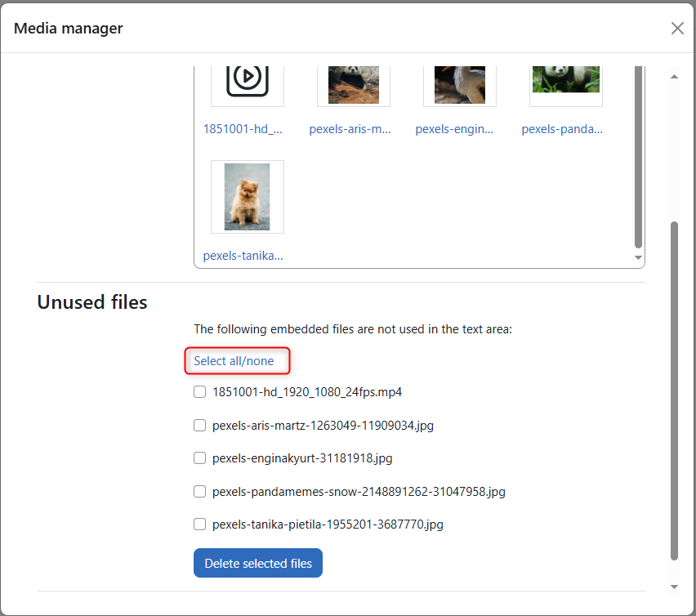696x616 pixels.
Task: Open the pexels-aris-m... thumbnail image
Action: point(354,85)
